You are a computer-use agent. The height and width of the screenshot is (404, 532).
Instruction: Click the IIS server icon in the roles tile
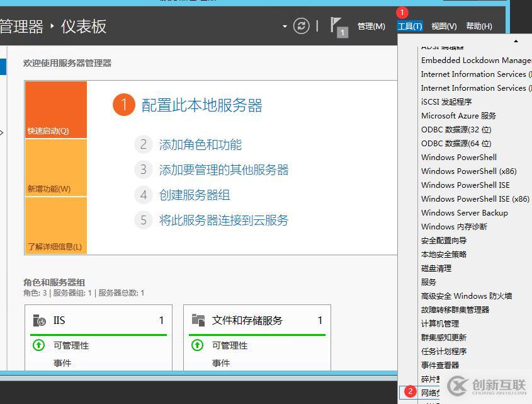[38, 320]
